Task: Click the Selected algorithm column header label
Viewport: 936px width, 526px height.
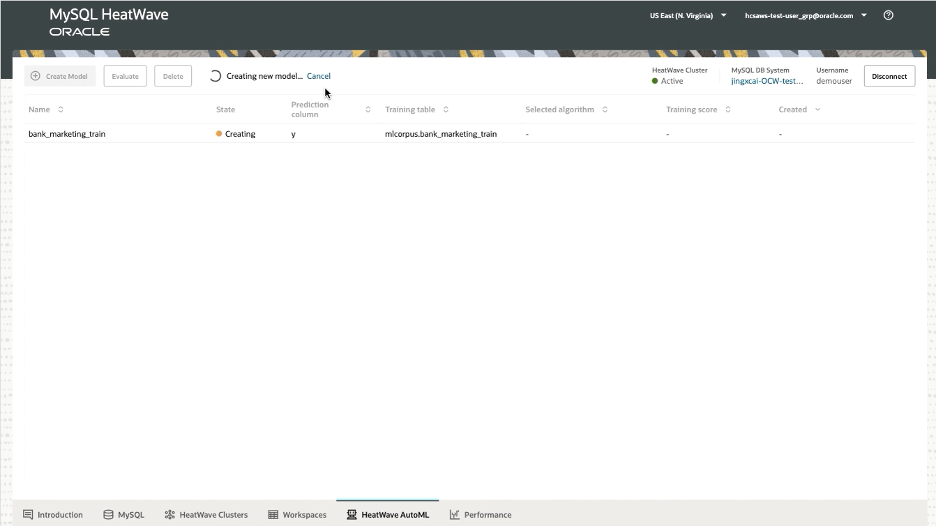Action: tap(559, 109)
